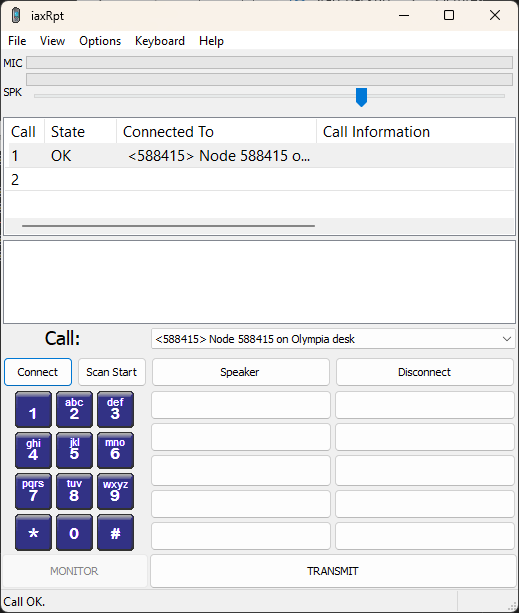
Task: Click the Call OK status bar text
Action: point(24,601)
